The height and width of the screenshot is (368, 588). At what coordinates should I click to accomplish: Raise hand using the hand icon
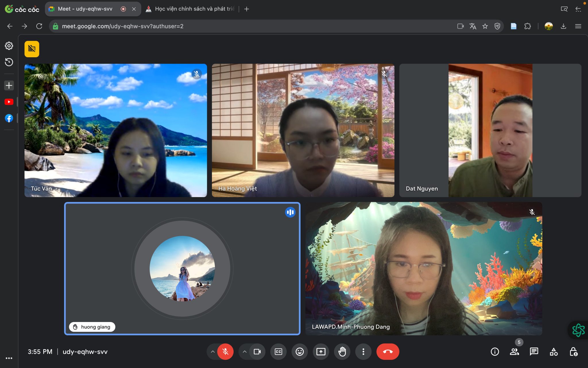342,352
